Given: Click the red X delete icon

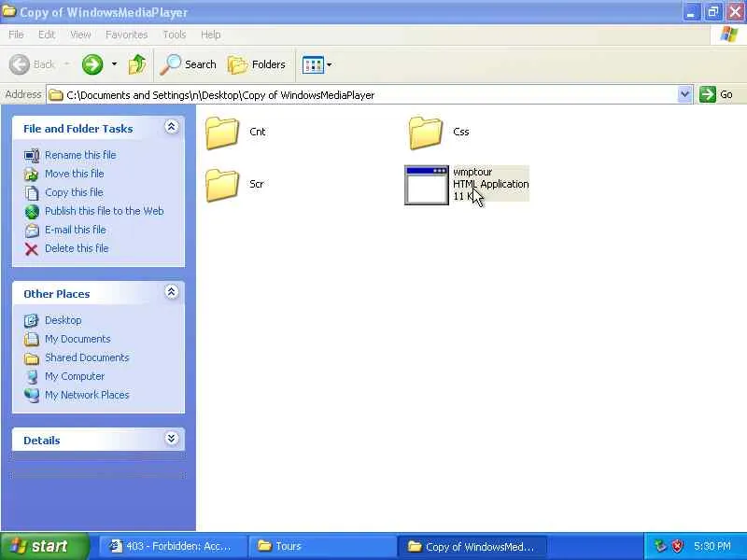Looking at the screenshot, I should coord(32,248).
